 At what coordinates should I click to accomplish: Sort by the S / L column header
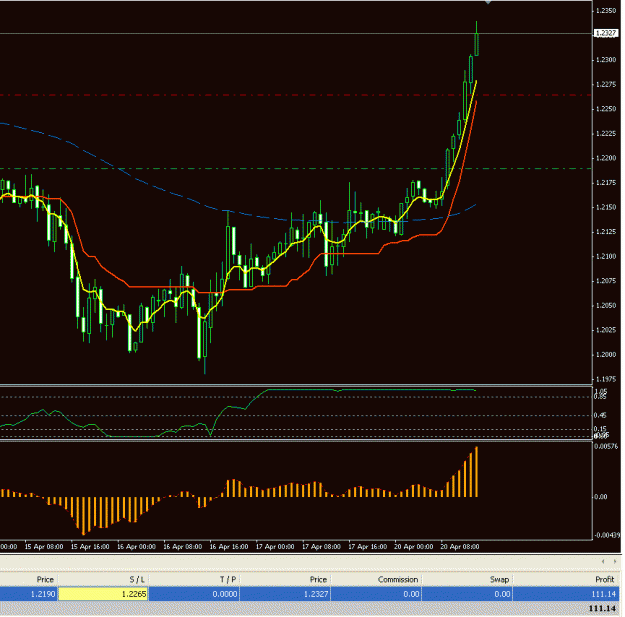[138, 580]
